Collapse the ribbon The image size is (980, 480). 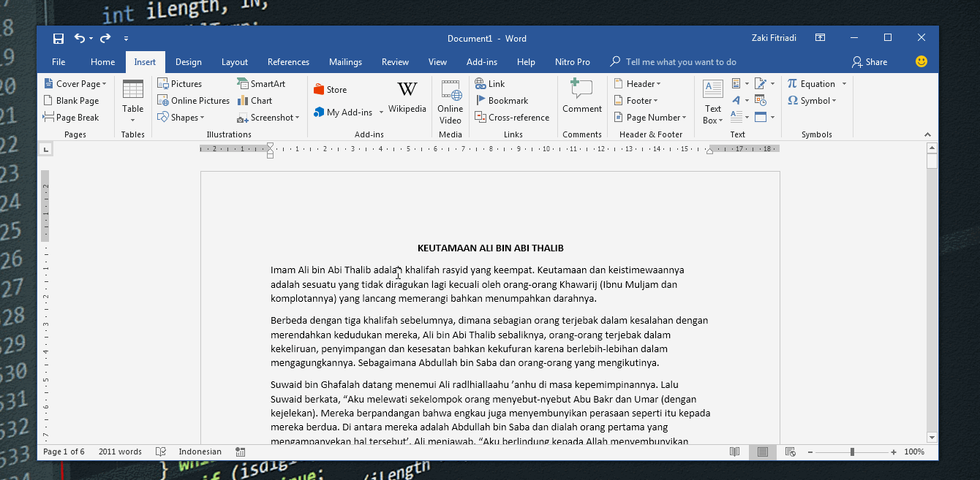[x=927, y=134]
